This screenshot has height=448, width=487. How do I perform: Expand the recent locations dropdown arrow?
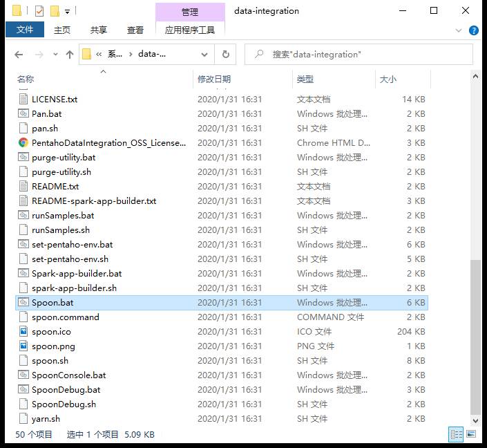coord(55,55)
